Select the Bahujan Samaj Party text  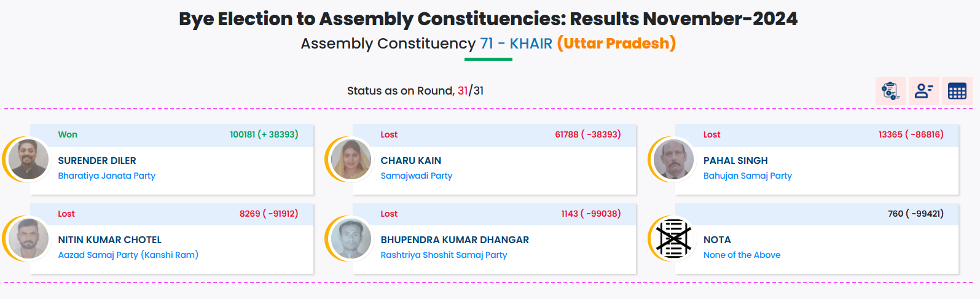(747, 176)
